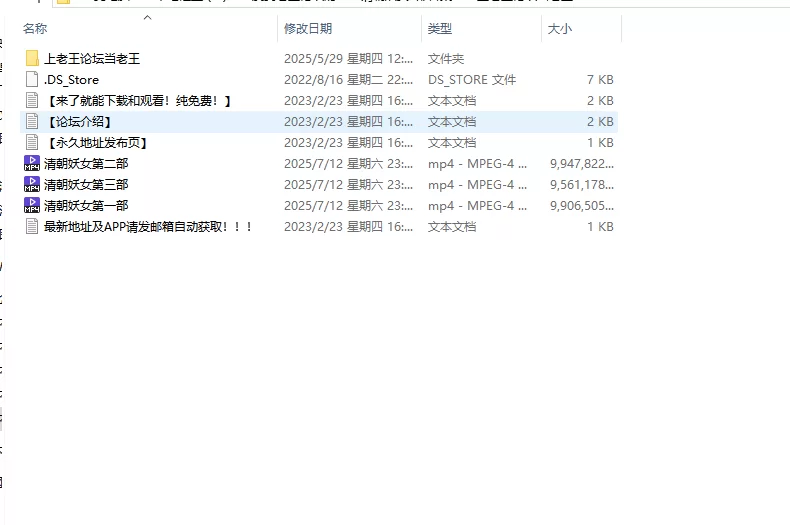Click the MP4 icon of 清朝妖女第三部
Viewport: 790px width, 525px height.
(32, 184)
